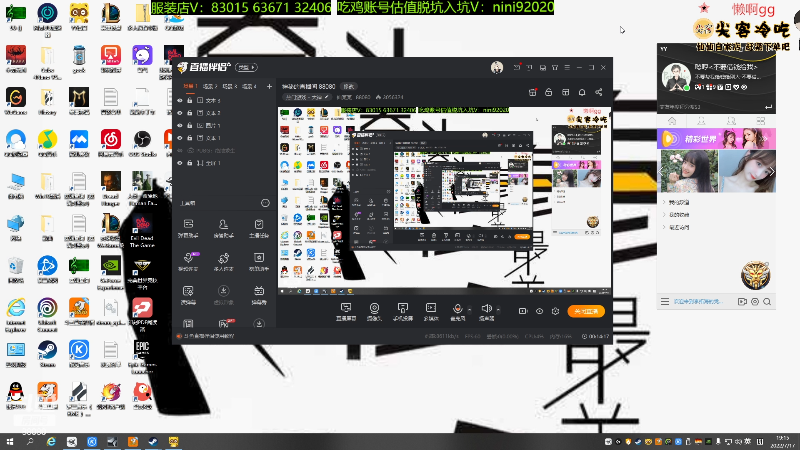Toggle lock on the topmost text source
The width and height of the screenshot is (800, 450).
tap(189, 101)
